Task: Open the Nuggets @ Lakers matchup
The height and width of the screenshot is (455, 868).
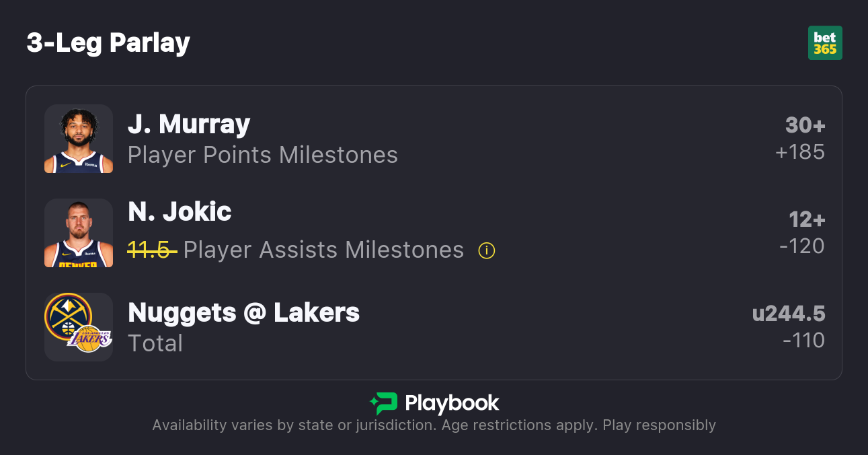Action: tap(243, 313)
